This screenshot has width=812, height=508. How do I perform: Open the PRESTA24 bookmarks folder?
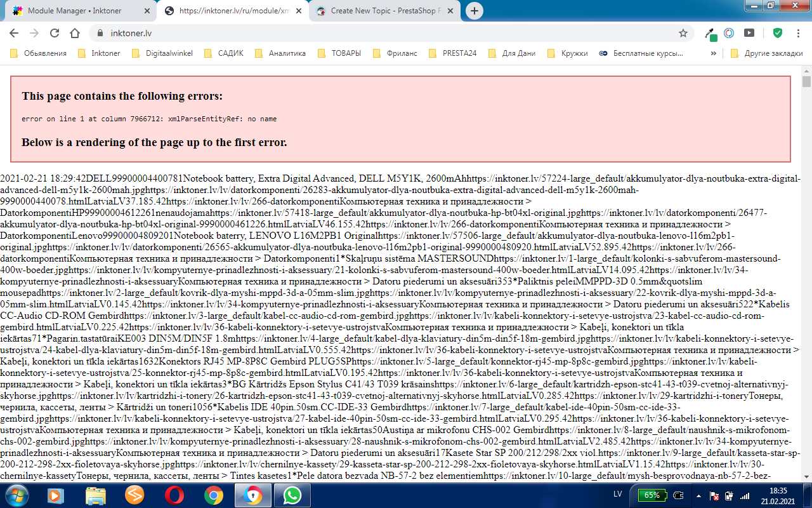[452, 53]
